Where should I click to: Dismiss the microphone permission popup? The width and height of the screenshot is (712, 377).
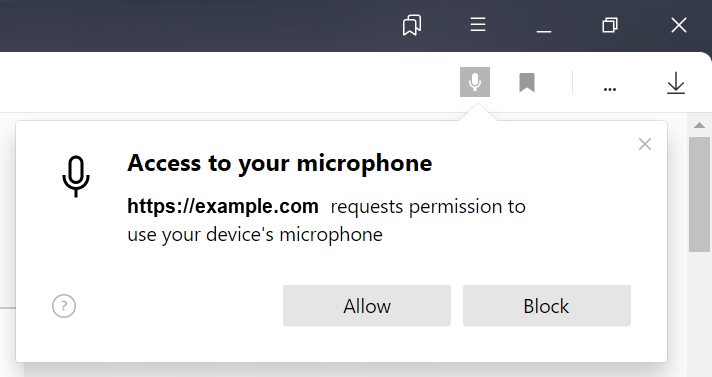coord(645,144)
